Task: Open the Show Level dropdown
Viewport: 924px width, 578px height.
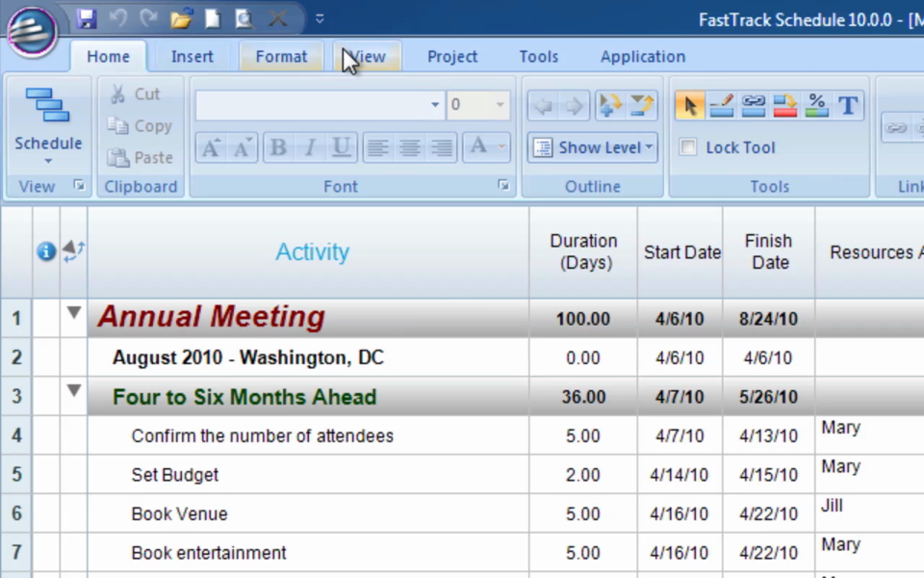Action: click(593, 147)
